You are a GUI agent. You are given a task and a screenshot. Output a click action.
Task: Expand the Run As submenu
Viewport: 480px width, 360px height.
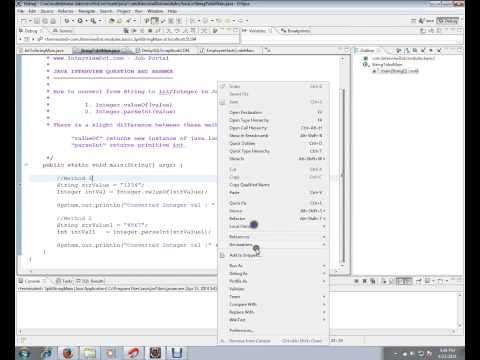273,266
